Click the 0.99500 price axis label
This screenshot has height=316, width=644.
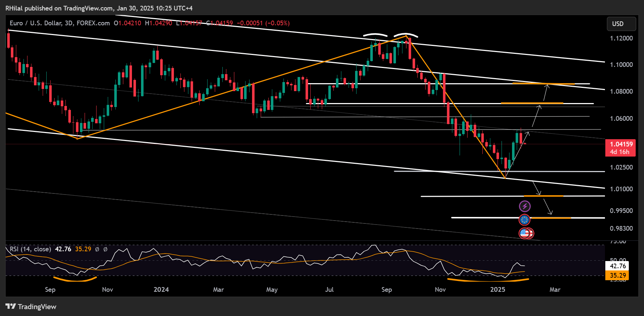point(621,211)
